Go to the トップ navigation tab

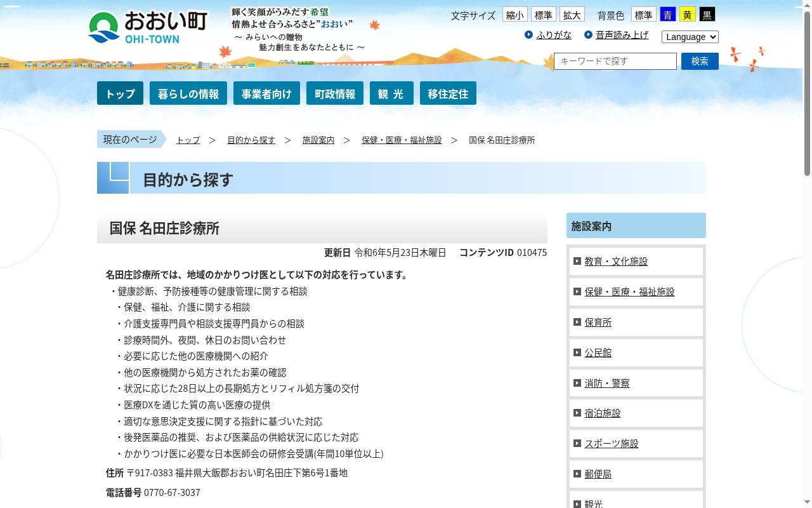pos(120,93)
